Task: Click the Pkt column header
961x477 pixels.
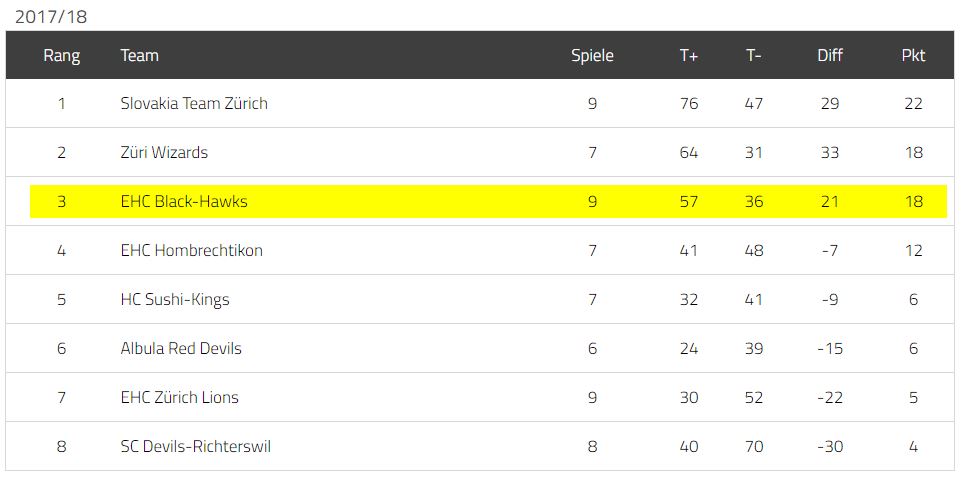Action: (x=913, y=55)
